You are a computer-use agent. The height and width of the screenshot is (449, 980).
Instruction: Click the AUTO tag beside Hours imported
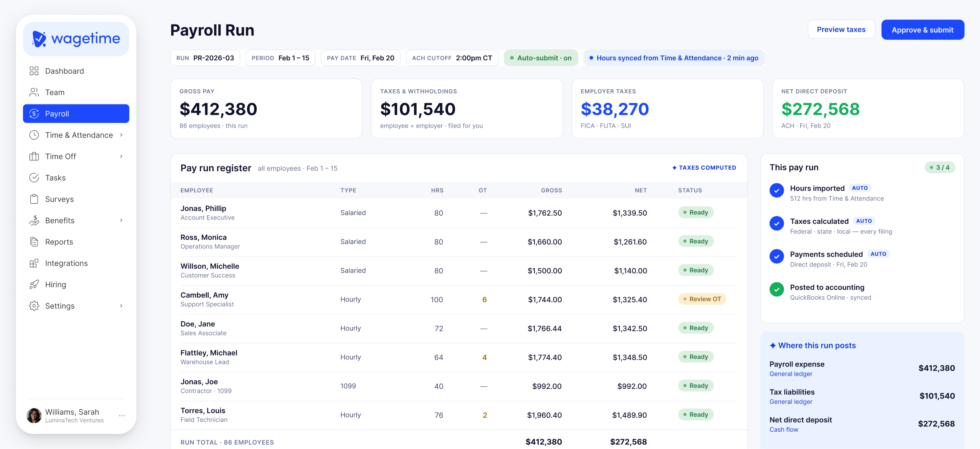860,188
